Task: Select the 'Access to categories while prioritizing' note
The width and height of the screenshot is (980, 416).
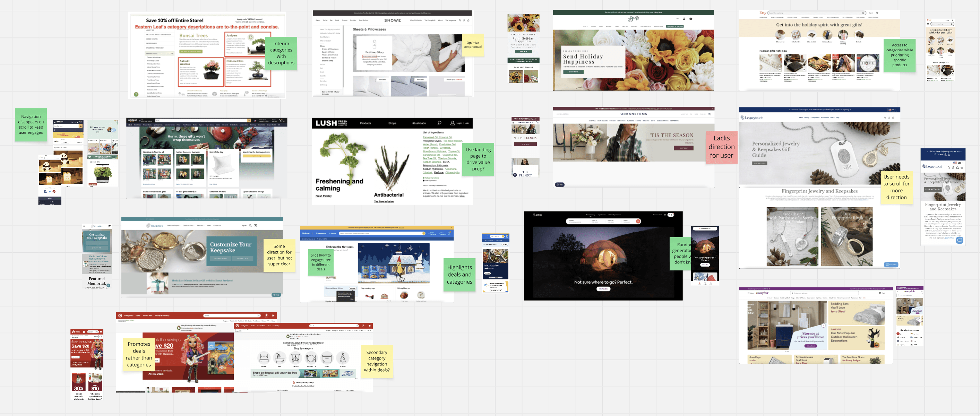Action: pyautogui.click(x=899, y=55)
